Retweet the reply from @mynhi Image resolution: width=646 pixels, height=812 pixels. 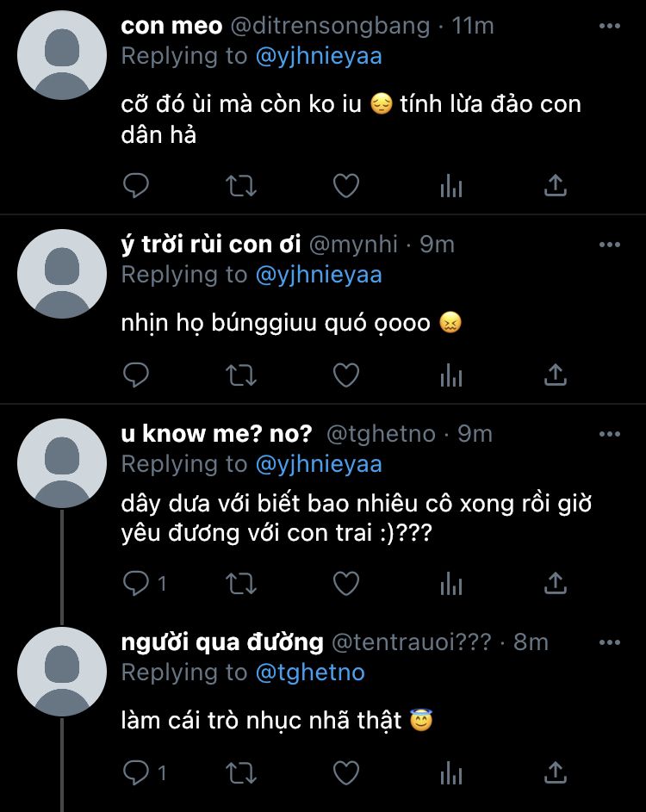pos(241,375)
